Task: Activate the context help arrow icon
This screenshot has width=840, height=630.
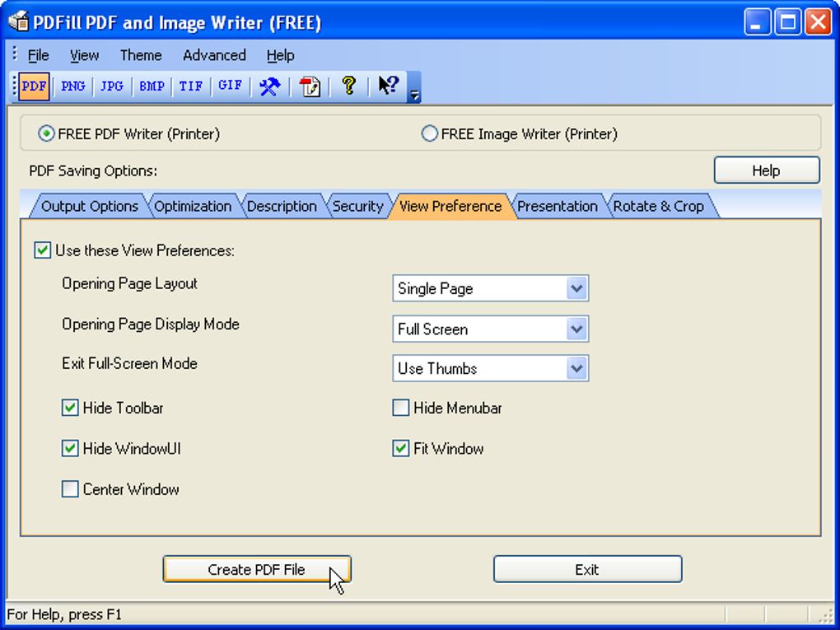Action: click(389, 86)
